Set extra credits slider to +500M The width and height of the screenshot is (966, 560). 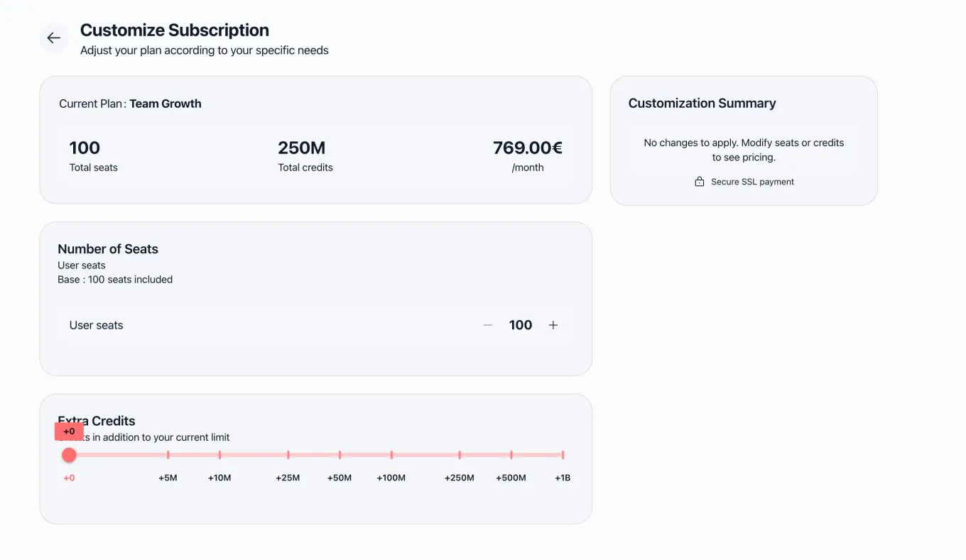pos(511,455)
